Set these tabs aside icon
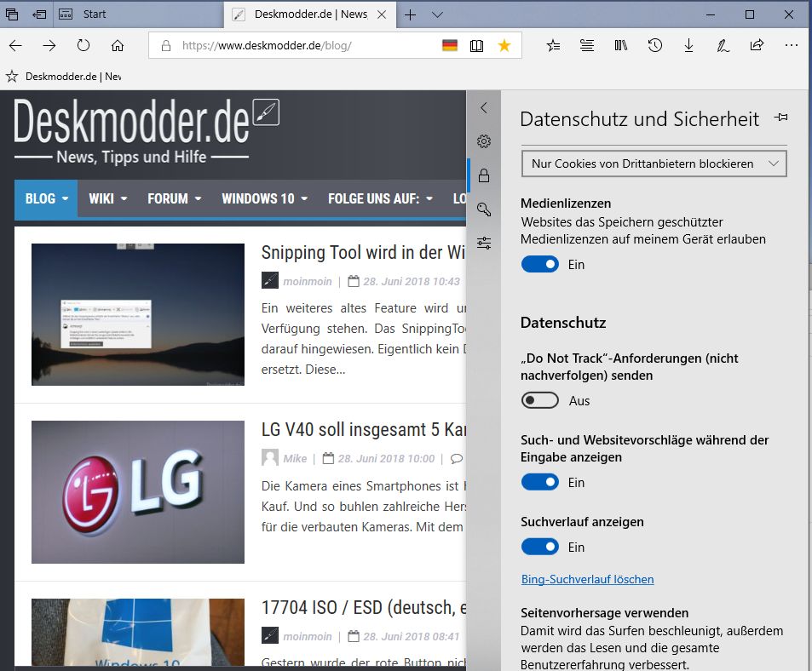This screenshot has height=671, width=812. [39, 14]
